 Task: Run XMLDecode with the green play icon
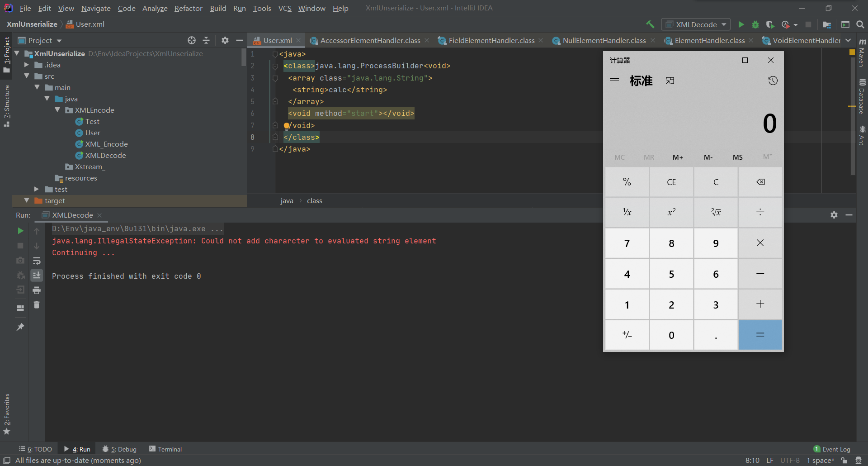coord(741,24)
